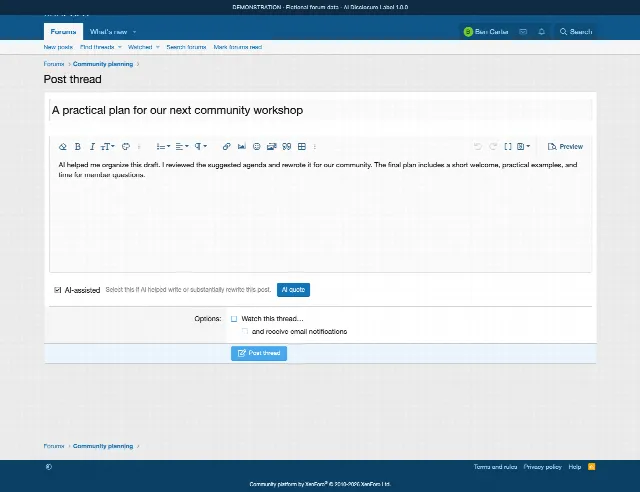The image size is (640, 492).
Task: Open Search forums link
Action: 186,47
